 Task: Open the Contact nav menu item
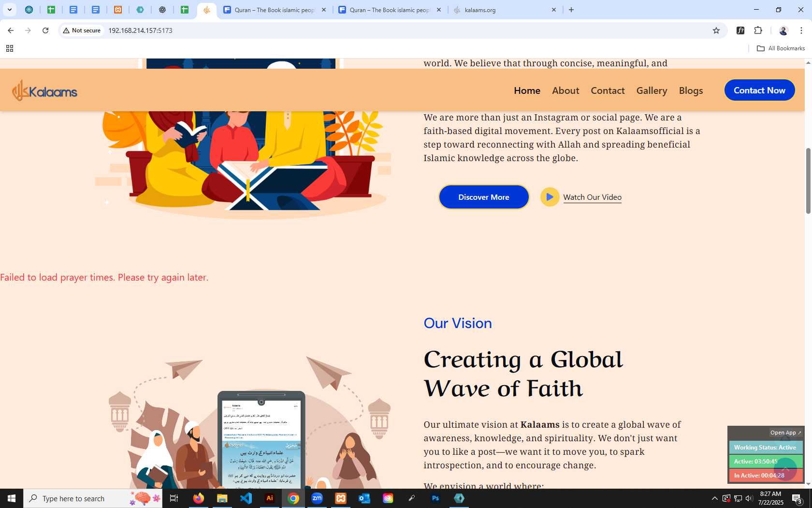[608, 90]
